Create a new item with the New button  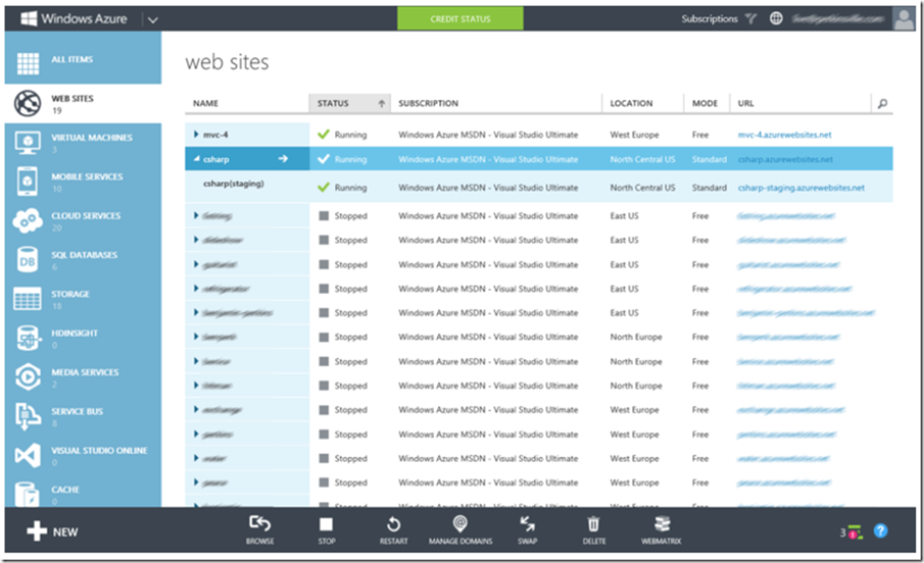pos(52,531)
